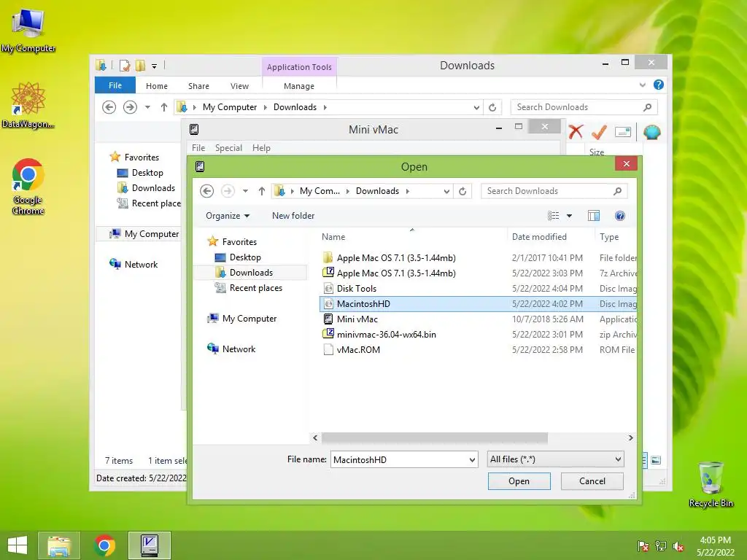The height and width of the screenshot is (560, 747).
Task: Open the Organize dropdown menu
Action: (x=228, y=216)
